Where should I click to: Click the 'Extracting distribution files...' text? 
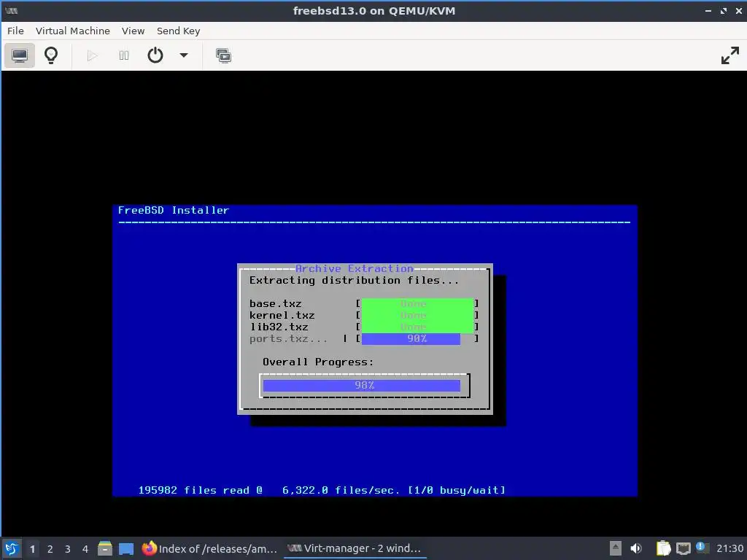tap(354, 280)
